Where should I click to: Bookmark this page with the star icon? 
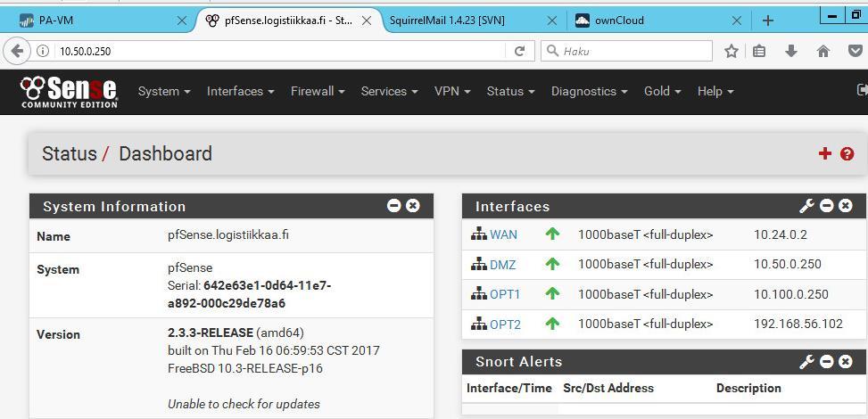tap(732, 52)
